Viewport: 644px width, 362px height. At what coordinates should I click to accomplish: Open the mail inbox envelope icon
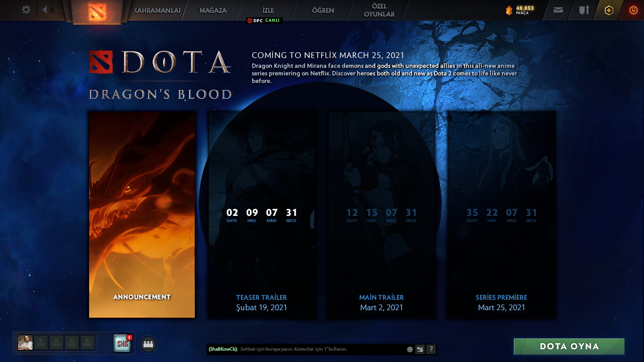pyautogui.click(x=558, y=10)
